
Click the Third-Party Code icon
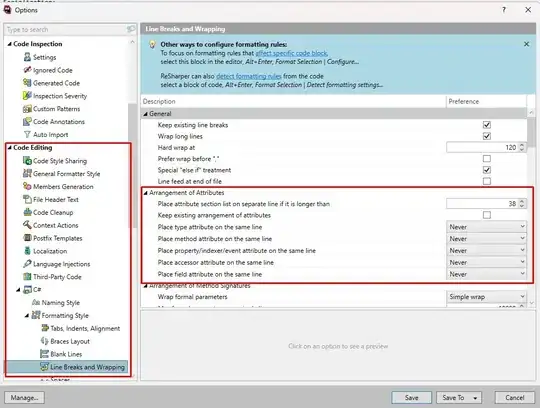[27, 276]
